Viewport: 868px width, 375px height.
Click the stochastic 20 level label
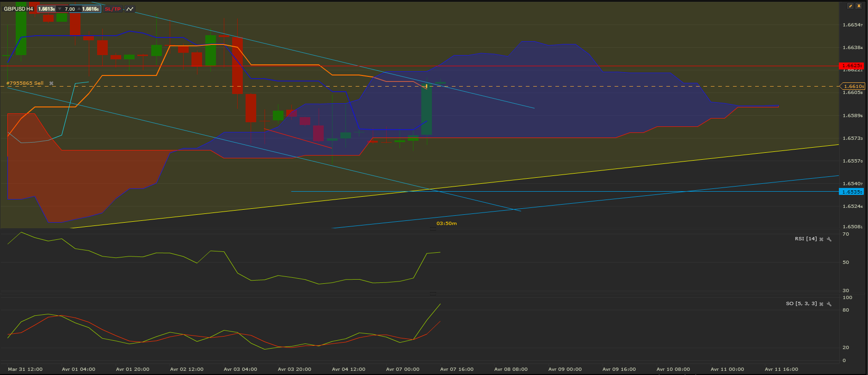(846, 348)
